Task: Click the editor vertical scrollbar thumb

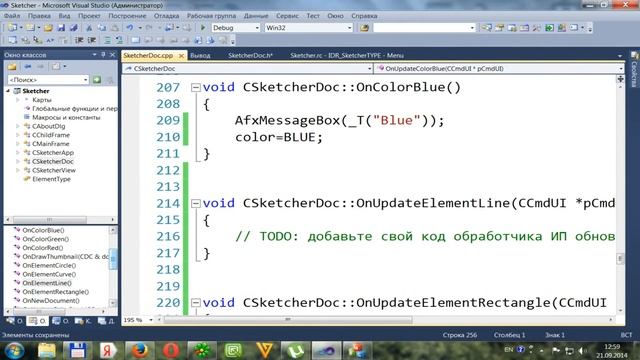Action: pyautogui.click(x=620, y=258)
